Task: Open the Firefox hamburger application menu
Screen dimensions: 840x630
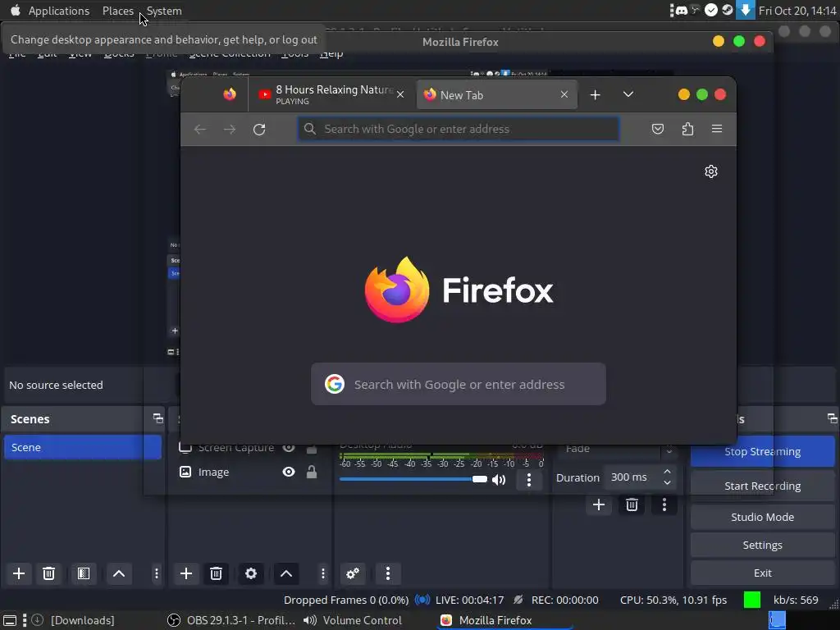Action: pyautogui.click(x=717, y=129)
